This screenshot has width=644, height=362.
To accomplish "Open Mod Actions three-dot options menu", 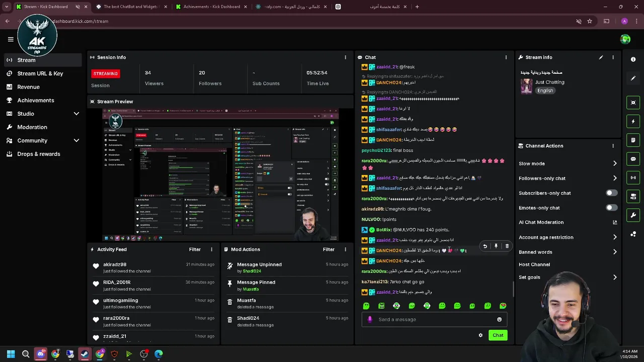I will [x=345, y=249].
